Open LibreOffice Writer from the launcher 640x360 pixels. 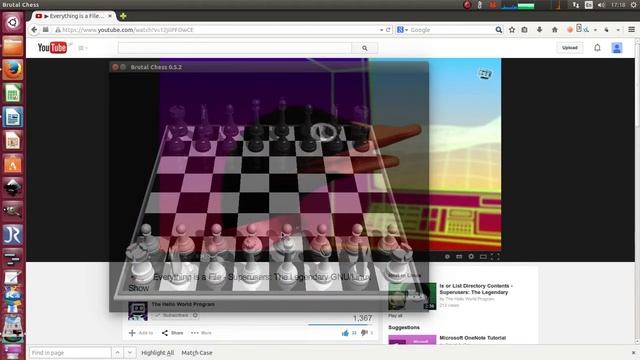(13, 117)
